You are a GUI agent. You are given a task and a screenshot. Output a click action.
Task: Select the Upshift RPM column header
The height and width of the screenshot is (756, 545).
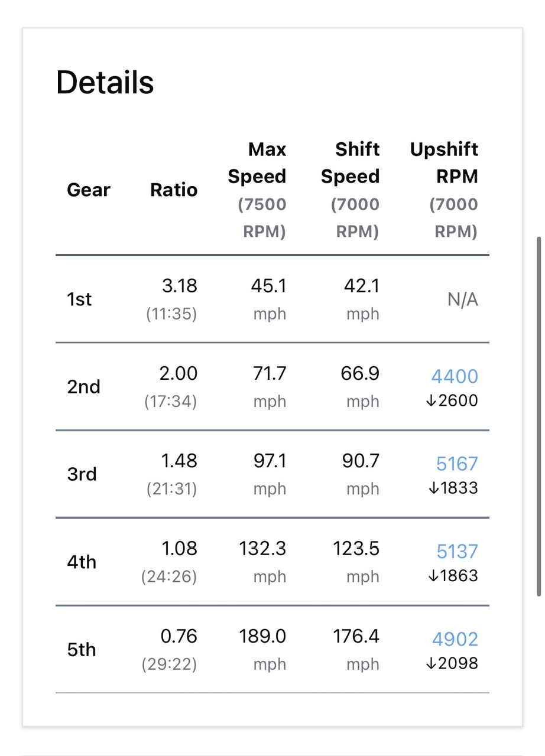point(444,163)
